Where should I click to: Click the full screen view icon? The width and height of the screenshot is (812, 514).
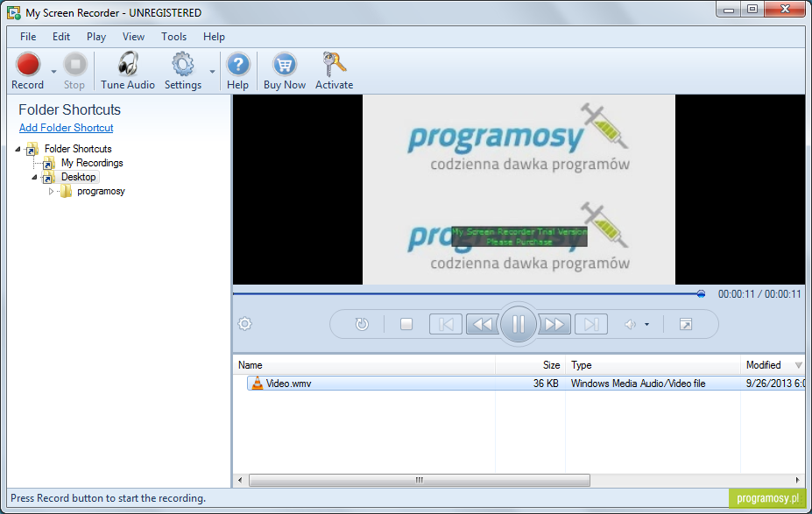[686, 325]
